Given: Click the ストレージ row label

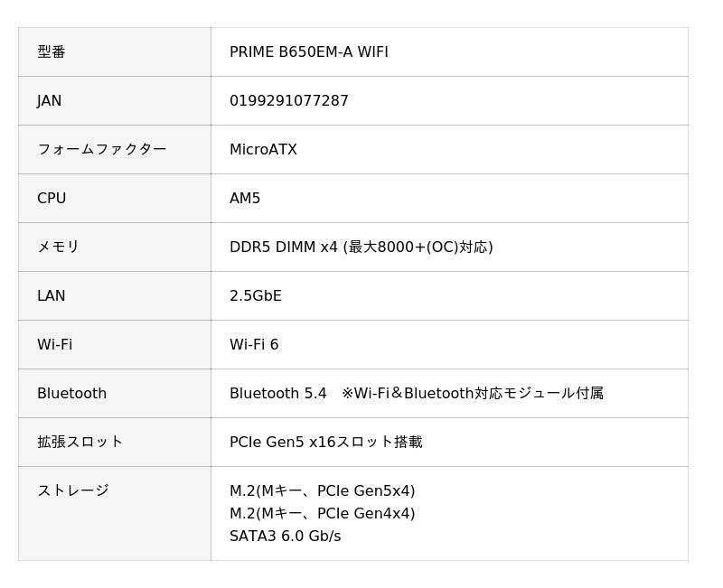Looking at the screenshot, I should click(x=72, y=491).
